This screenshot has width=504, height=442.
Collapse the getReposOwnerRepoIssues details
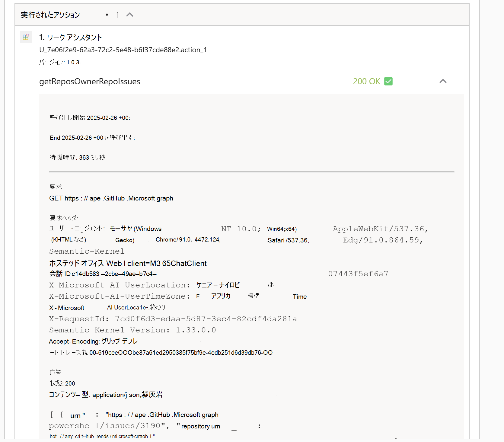click(x=443, y=81)
